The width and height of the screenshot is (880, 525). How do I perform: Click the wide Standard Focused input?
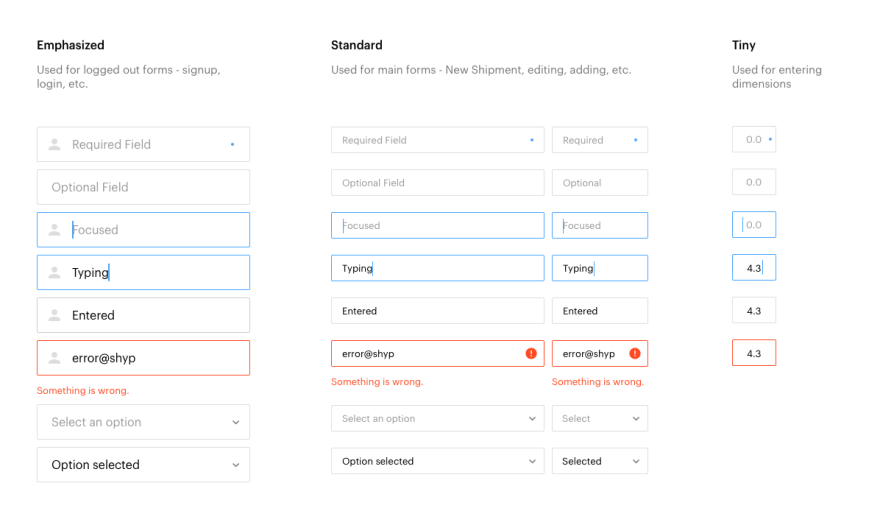[438, 225]
